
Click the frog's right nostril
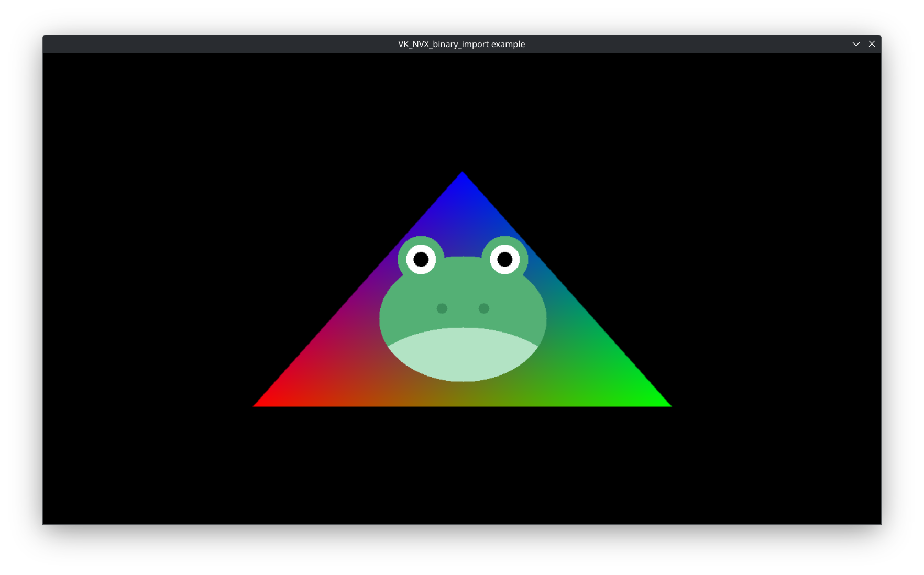[x=484, y=308]
